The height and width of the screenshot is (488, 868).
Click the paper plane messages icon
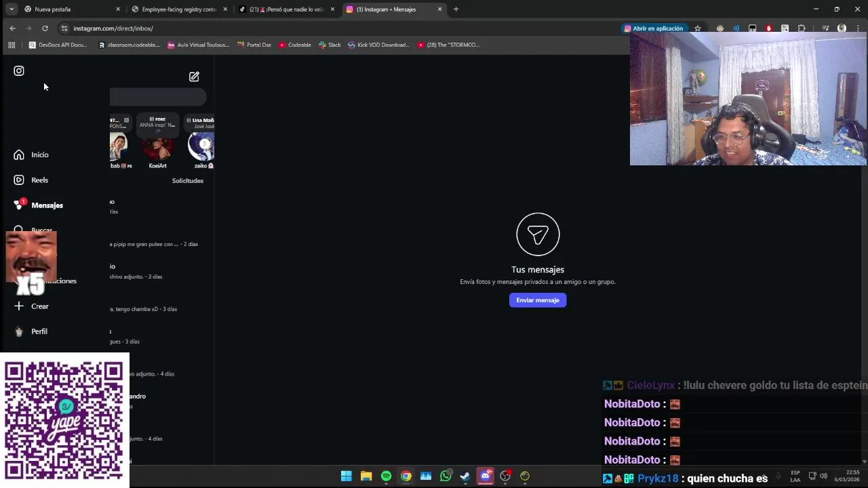pyautogui.click(x=538, y=235)
